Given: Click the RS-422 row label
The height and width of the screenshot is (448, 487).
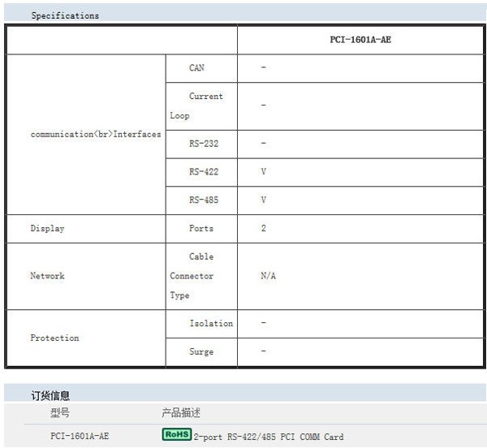Looking at the screenshot, I should click(203, 172).
